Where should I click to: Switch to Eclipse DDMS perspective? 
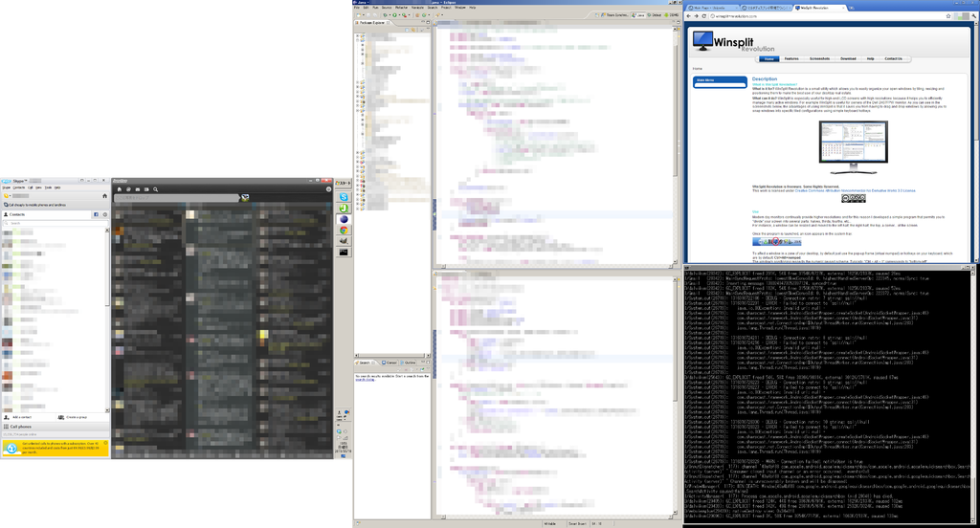671,15
